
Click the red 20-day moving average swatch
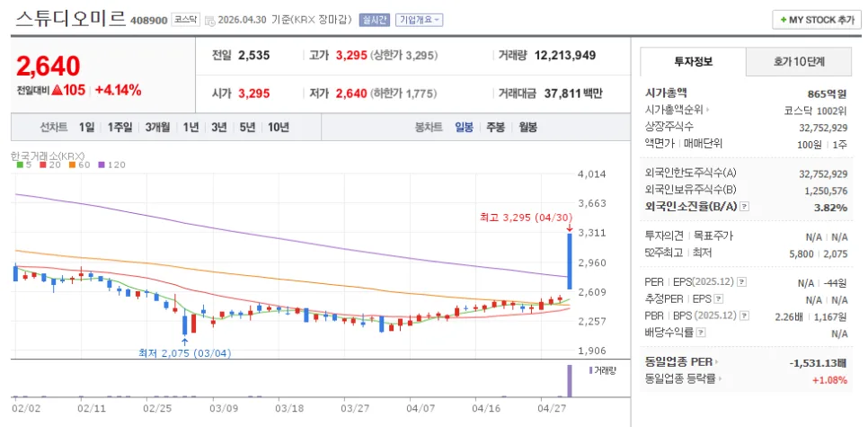(x=42, y=165)
